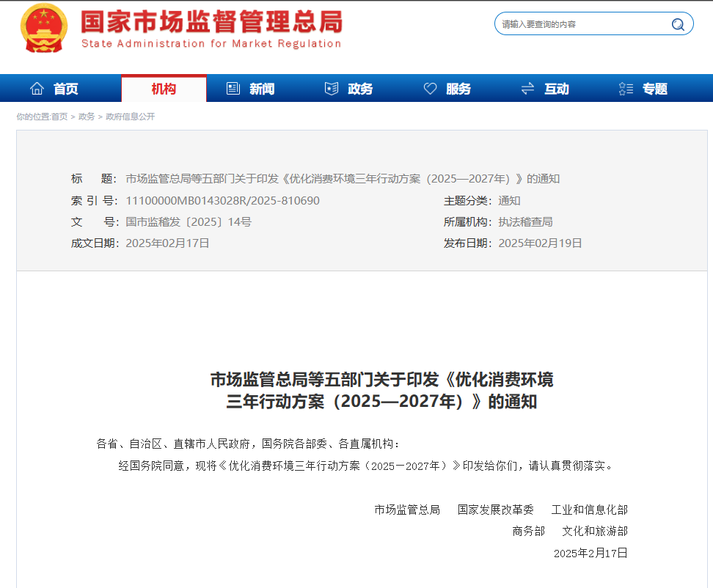Viewport: 713px width, 588px height.
Task: Click the salutation line 各省、自治区、直辖市人民政府
Action: pyautogui.click(x=248, y=444)
